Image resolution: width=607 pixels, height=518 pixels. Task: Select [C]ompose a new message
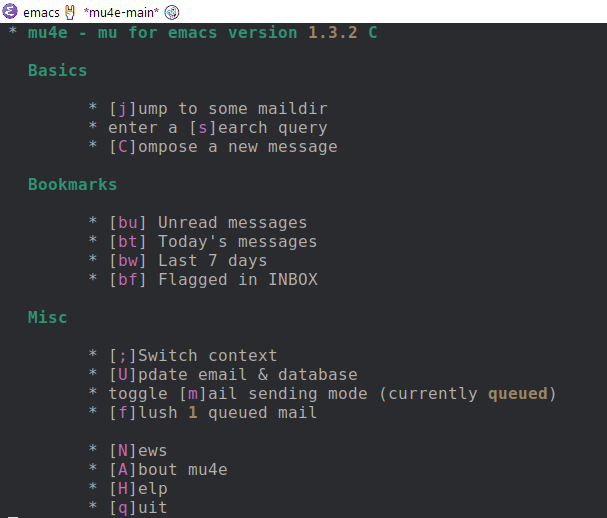coord(223,147)
